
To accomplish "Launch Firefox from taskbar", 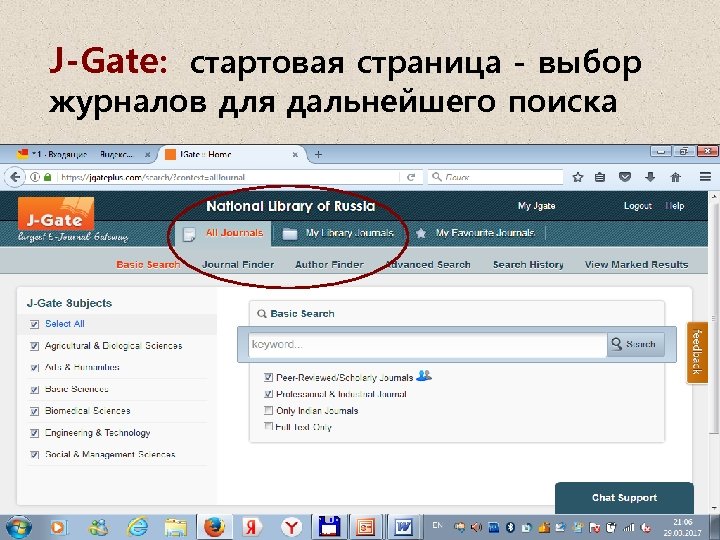I will [x=214, y=527].
